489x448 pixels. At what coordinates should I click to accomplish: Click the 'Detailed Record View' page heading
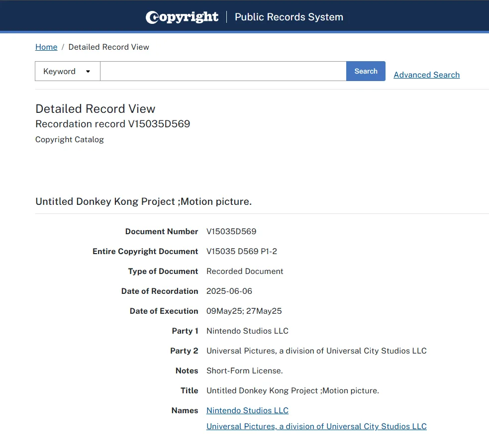[x=96, y=109]
